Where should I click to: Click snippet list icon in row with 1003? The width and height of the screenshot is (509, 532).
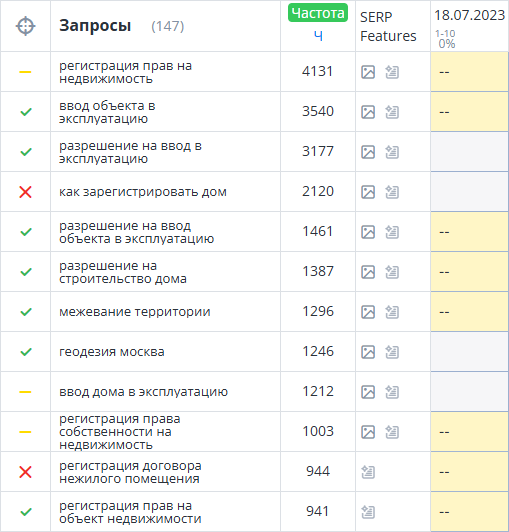pos(392,432)
